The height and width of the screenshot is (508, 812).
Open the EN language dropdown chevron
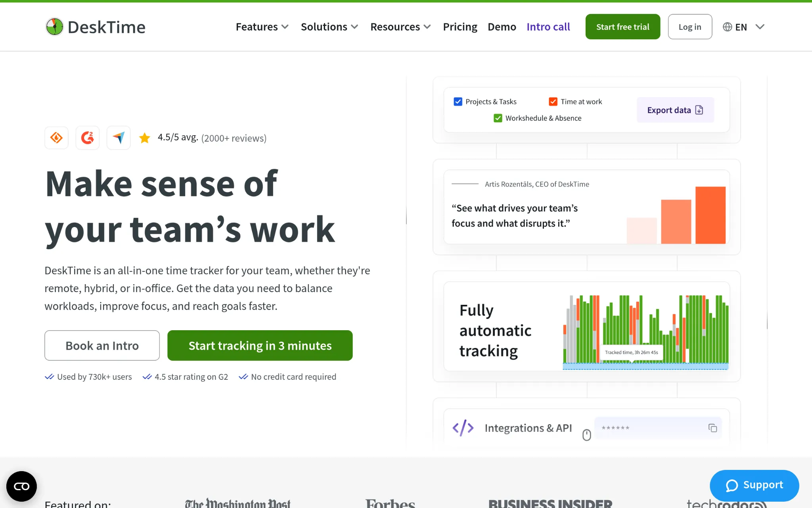pos(760,27)
